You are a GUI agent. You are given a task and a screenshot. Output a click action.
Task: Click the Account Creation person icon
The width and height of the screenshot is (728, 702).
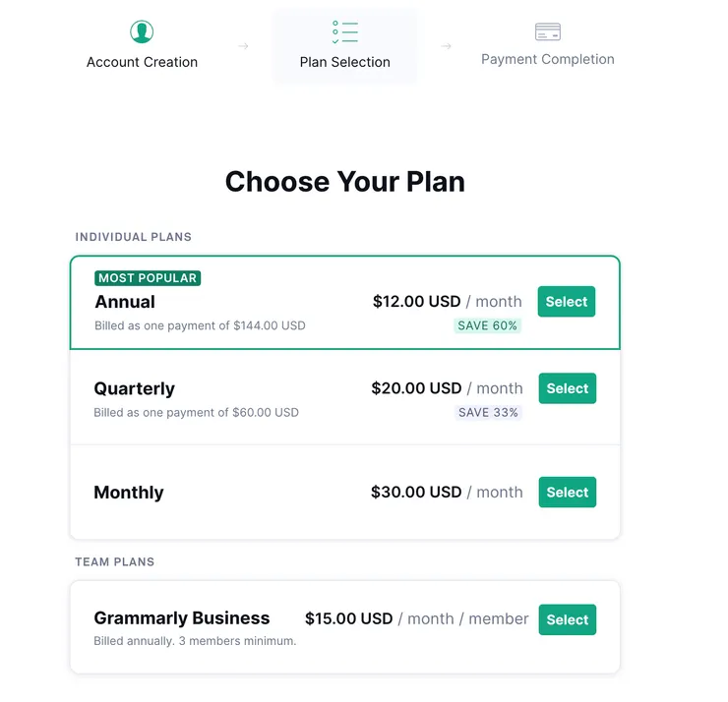click(x=142, y=31)
